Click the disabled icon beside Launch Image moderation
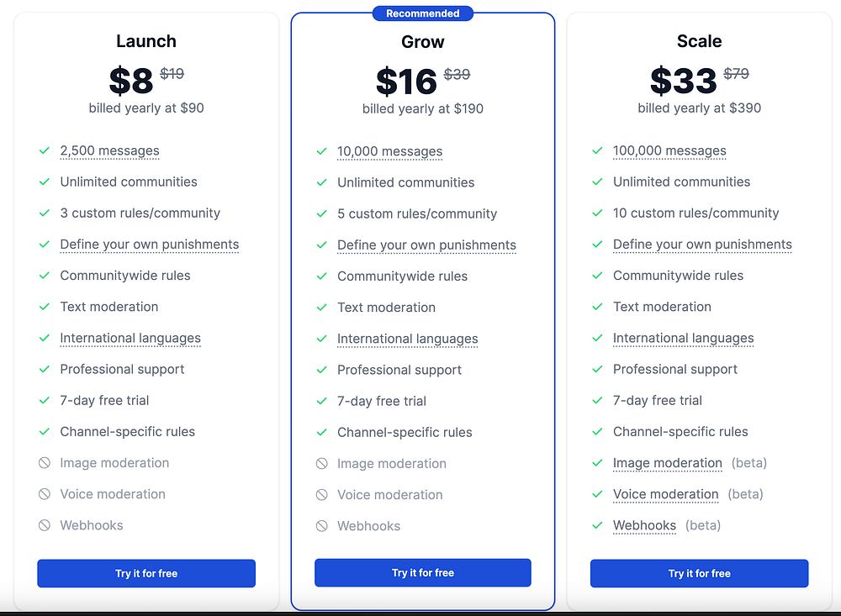This screenshot has height=616, width=841. (x=45, y=463)
